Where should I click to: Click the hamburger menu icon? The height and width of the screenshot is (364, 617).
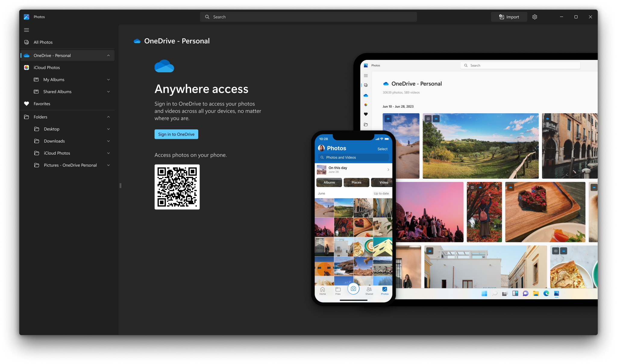pos(27,30)
